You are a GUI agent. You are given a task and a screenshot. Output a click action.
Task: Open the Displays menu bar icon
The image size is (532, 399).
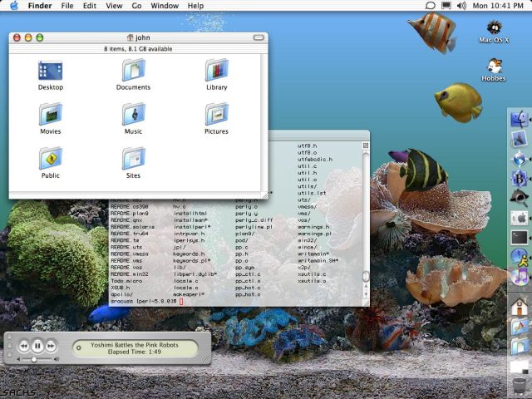446,6
